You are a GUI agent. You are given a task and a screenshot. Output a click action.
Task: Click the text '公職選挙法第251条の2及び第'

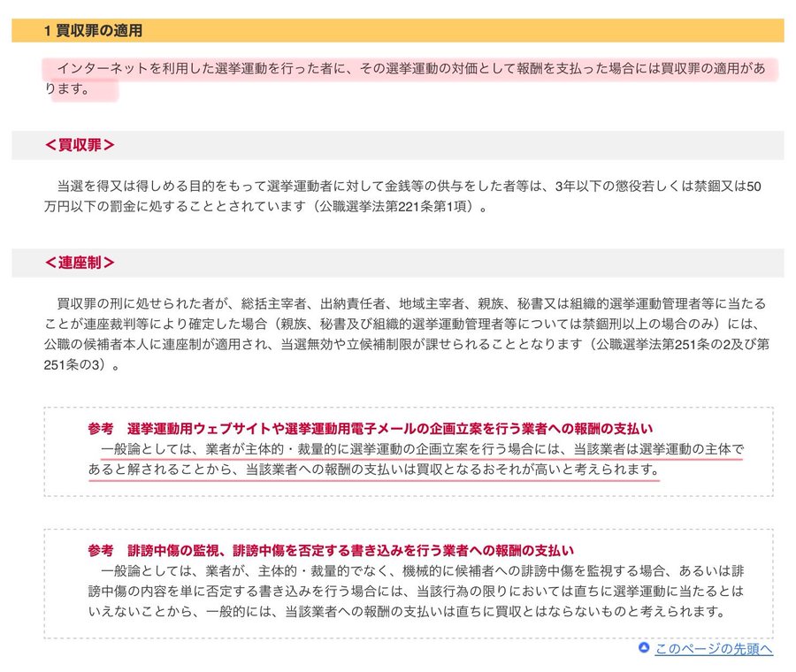point(683,344)
